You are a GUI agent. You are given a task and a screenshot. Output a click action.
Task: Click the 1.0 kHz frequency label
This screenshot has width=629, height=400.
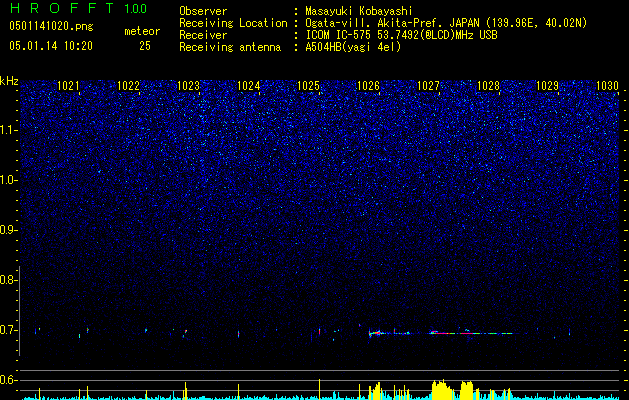(9, 180)
